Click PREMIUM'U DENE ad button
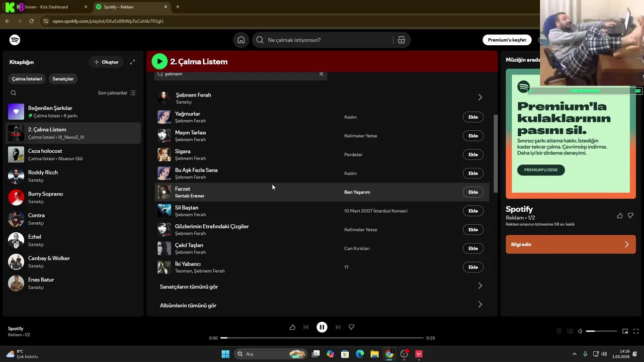The image size is (644, 362). click(541, 170)
